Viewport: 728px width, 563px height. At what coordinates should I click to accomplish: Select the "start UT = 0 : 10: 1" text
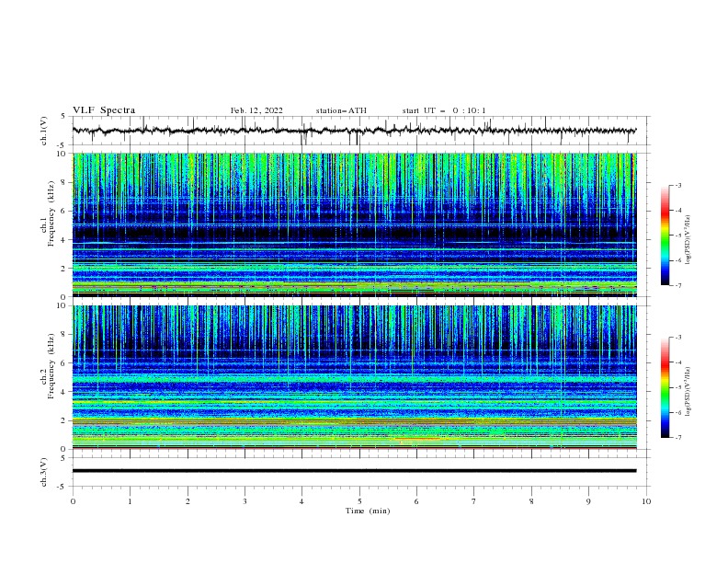[444, 110]
